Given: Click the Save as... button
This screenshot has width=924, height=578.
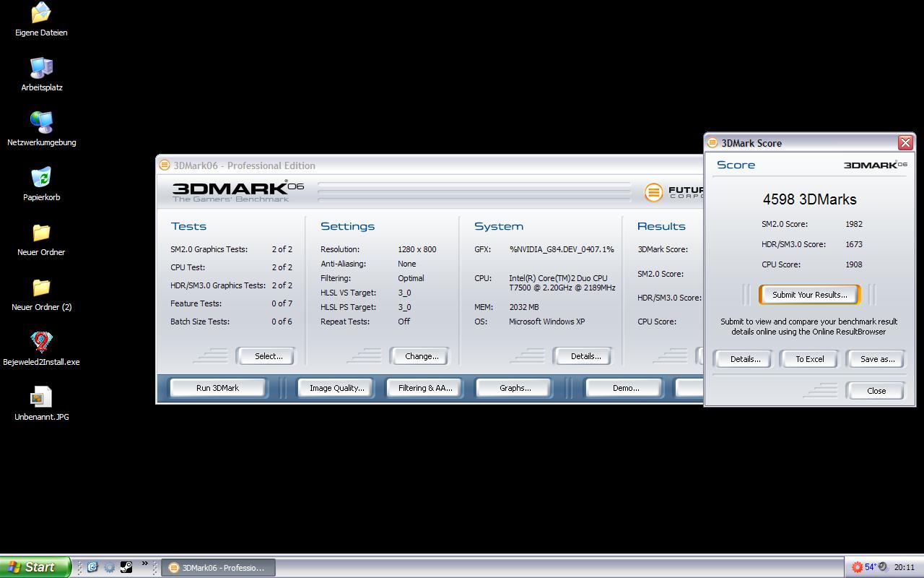Looking at the screenshot, I should [x=877, y=359].
